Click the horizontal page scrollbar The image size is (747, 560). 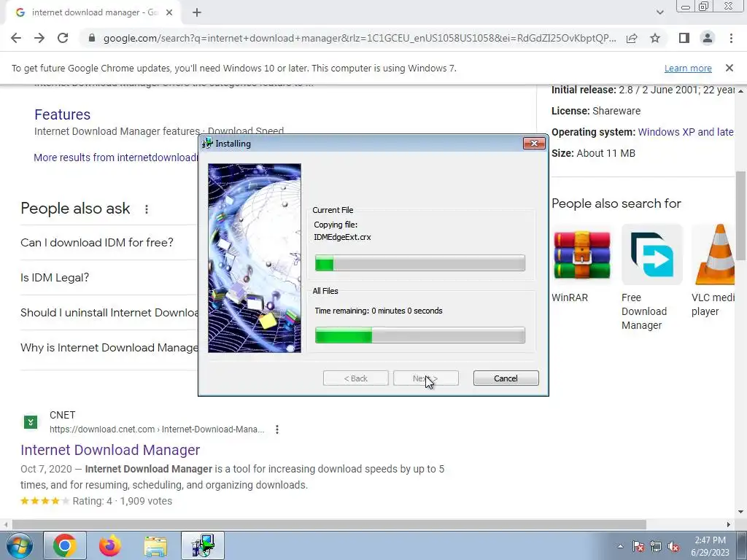point(329,524)
